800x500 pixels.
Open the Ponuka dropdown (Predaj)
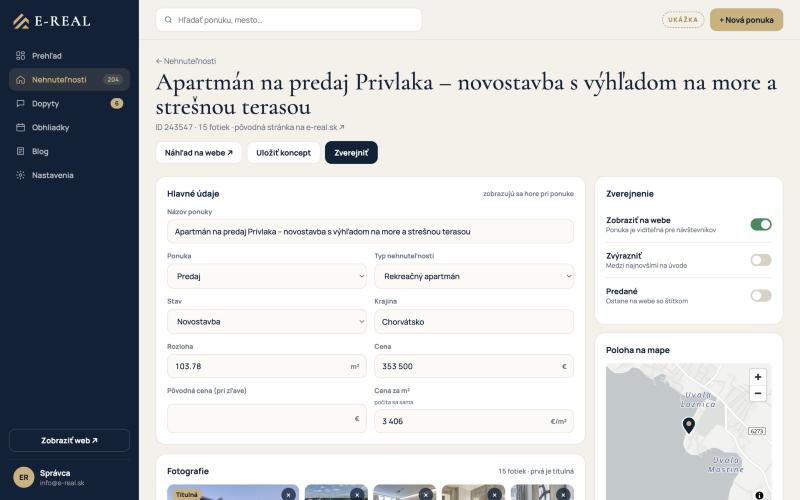[x=267, y=276]
